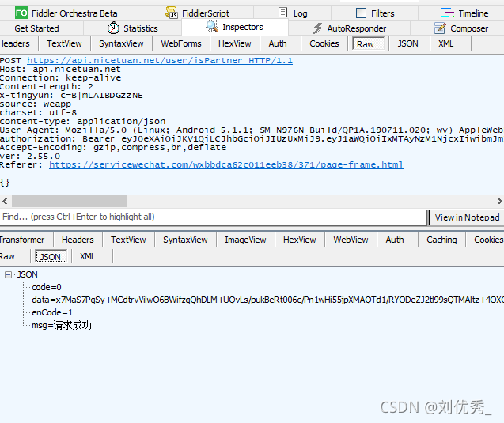Open the WebForms request tab
The width and height of the screenshot is (504, 423).
[181, 43]
